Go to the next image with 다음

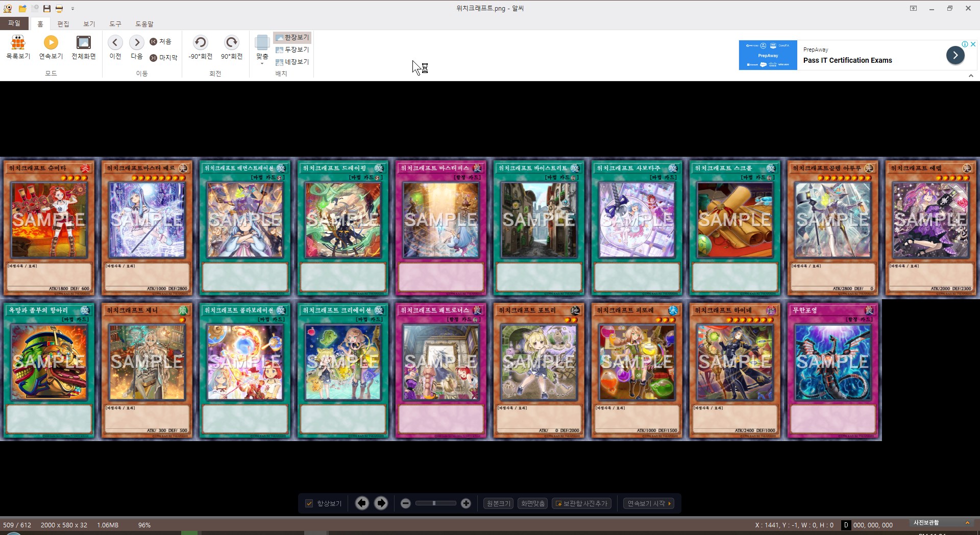click(x=137, y=47)
